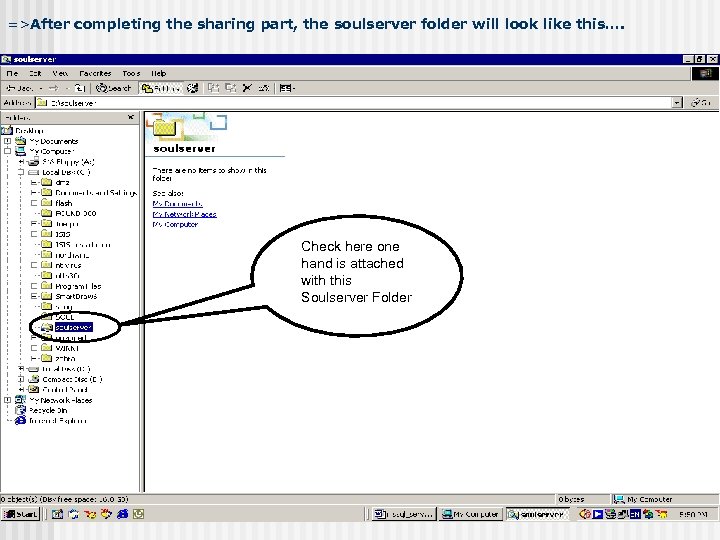
Task: Open the File menu
Action: 12,73
